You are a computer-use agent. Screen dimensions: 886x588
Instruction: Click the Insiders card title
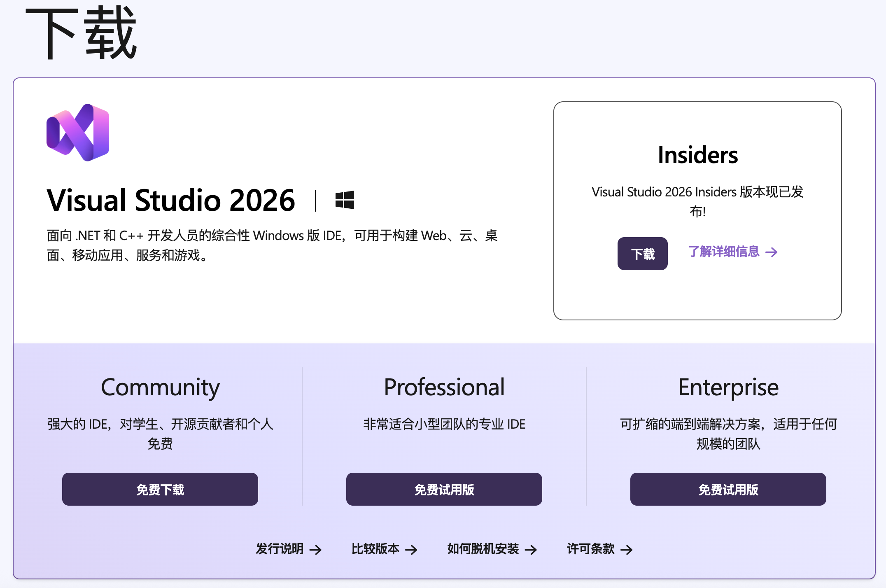click(x=698, y=154)
